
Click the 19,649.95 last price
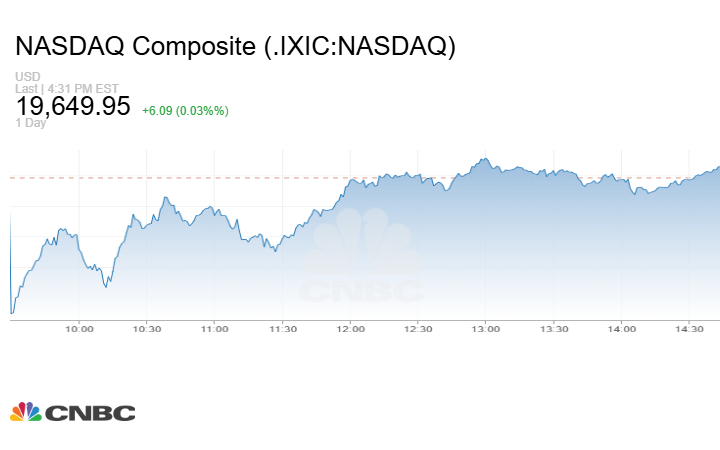tap(73, 107)
